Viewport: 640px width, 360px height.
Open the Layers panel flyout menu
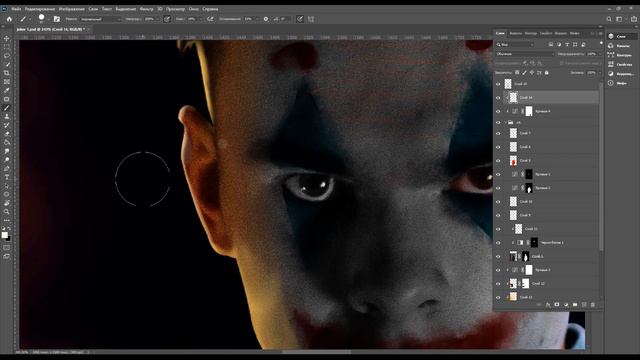click(600, 33)
